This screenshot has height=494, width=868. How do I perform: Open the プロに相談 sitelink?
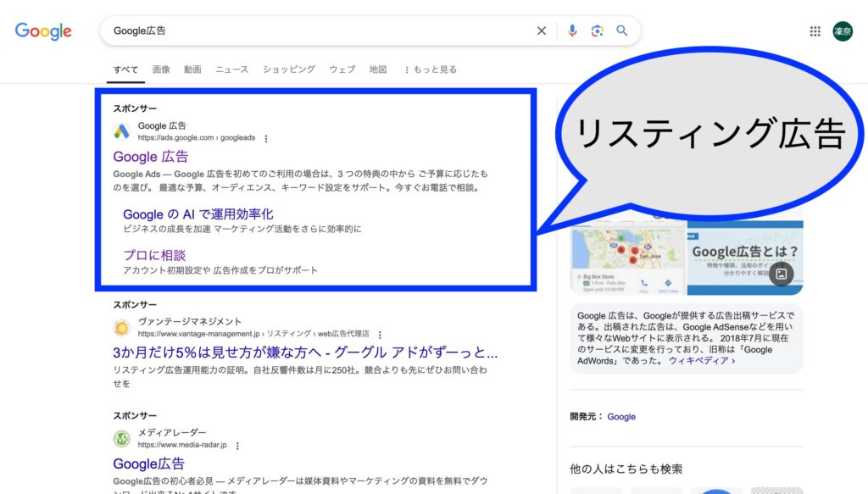tap(154, 255)
